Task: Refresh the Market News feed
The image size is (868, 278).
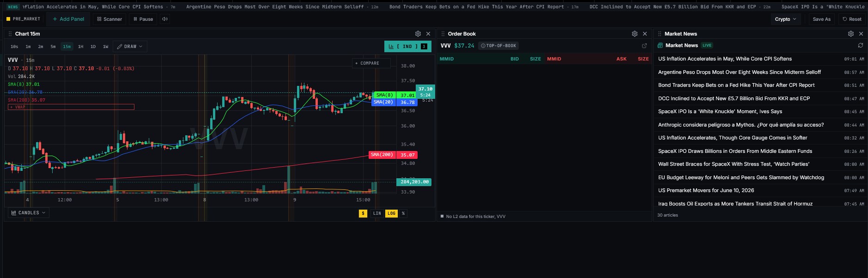Action: pos(861,45)
